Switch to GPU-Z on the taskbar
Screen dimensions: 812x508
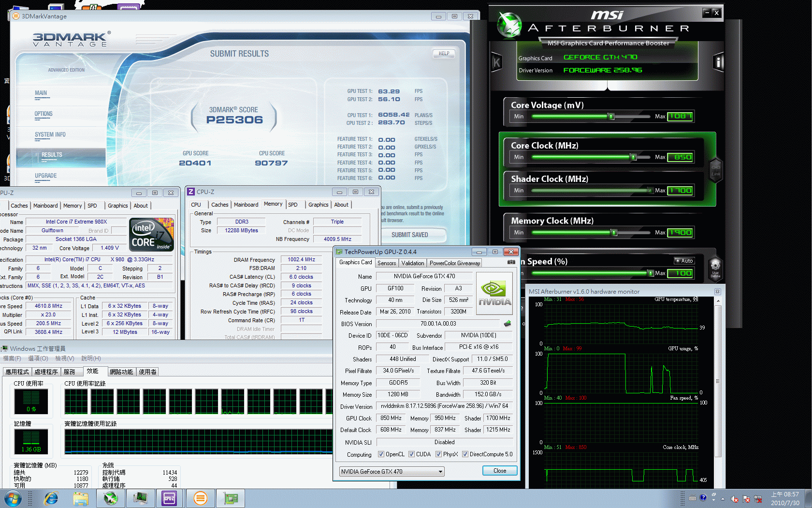[230, 498]
